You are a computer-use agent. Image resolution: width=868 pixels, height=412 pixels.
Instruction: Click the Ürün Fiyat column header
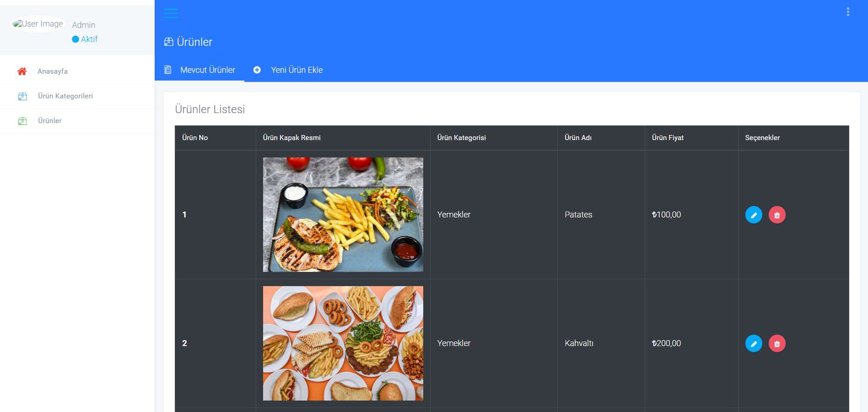coord(668,138)
